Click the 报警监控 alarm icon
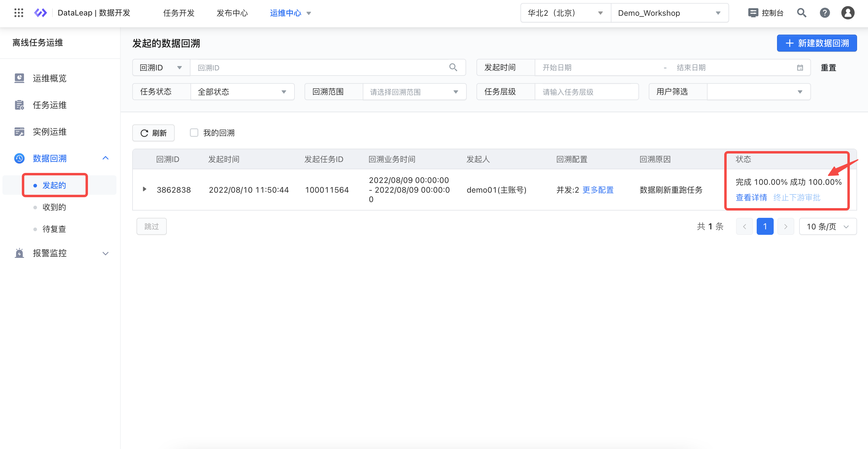 coord(19,253)
